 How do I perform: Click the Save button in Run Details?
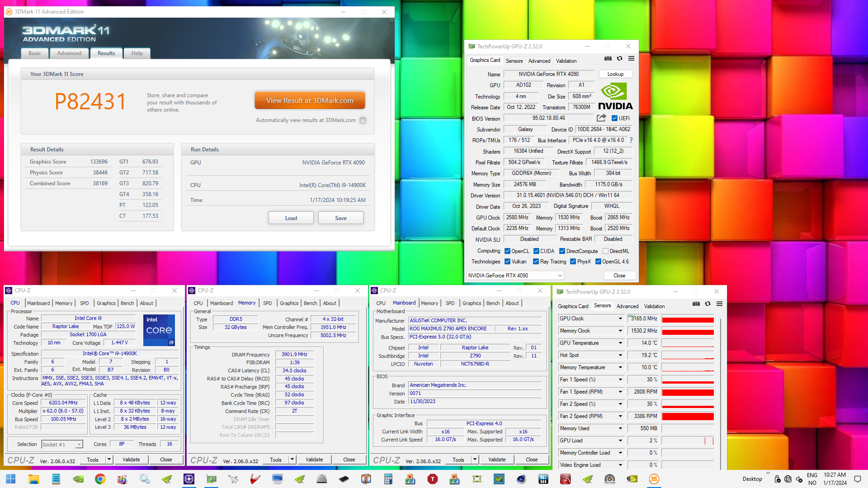coord(341,218)
